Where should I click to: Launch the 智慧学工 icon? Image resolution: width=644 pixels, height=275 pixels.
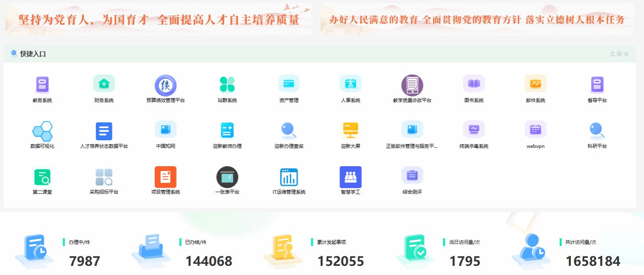point(350,177)
